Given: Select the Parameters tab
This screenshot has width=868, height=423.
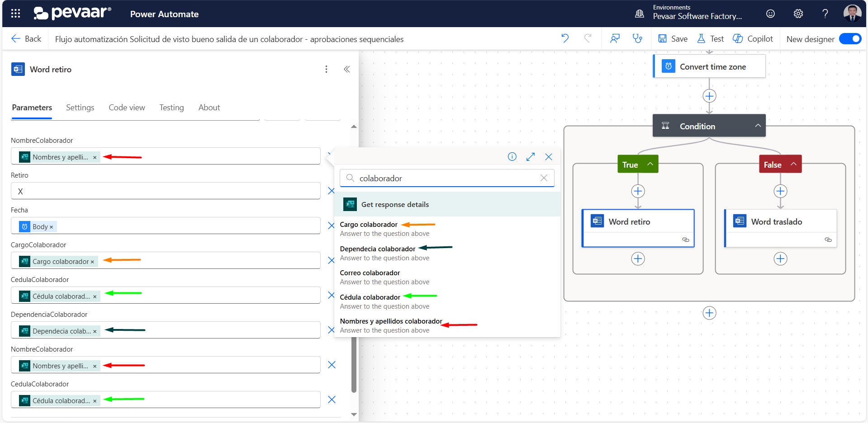Looking at the screenshot, I should point(32,108).
